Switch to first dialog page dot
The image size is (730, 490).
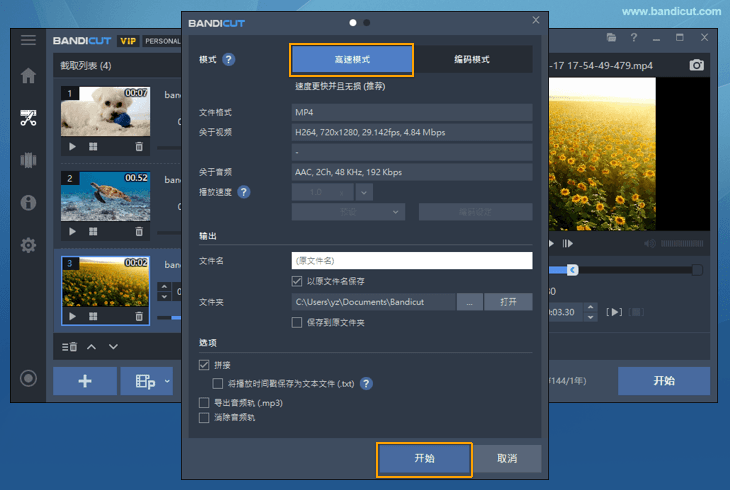click(x=353, y=22)
